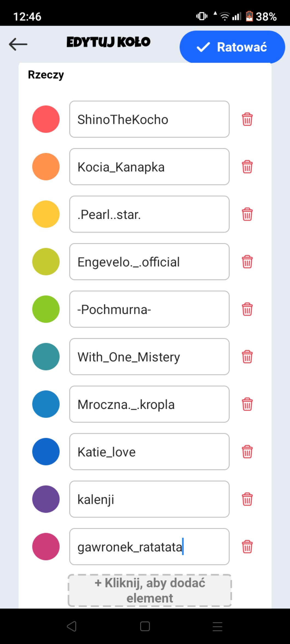Change the purple color of kalenji
This screenshot has height=644, width=290.
(x=46, y=499)
